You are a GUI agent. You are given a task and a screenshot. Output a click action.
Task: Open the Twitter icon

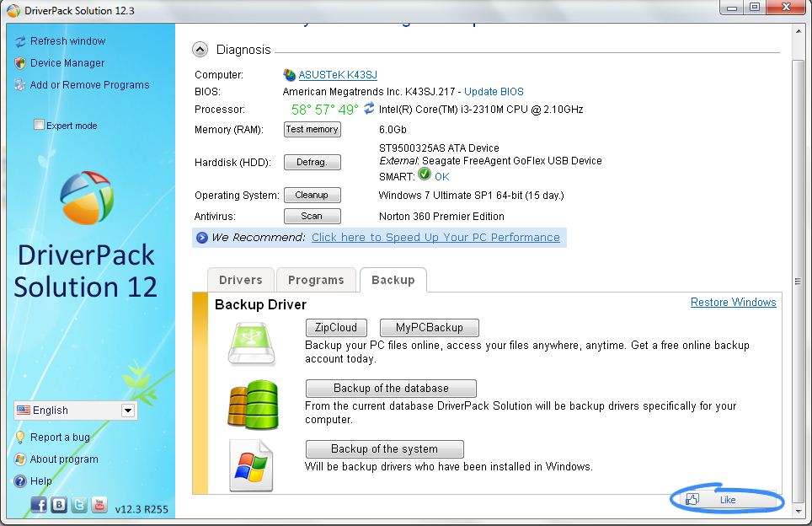point(79,505)
